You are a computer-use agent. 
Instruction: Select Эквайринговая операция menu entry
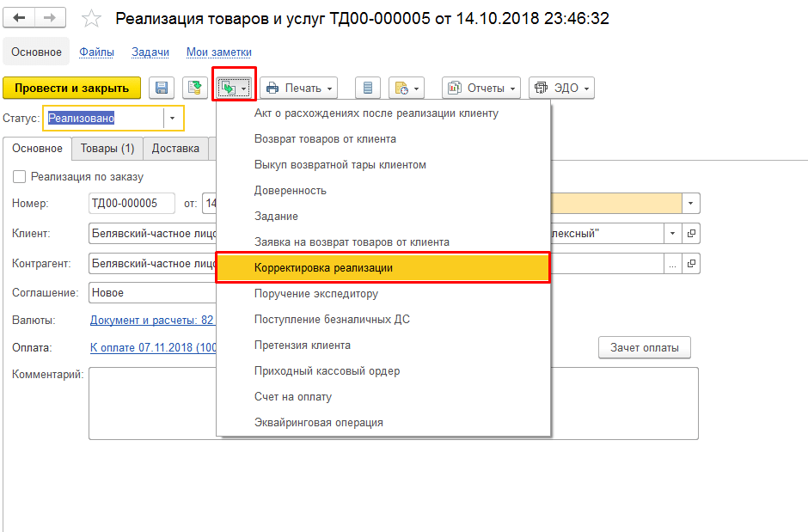point(383,422)
